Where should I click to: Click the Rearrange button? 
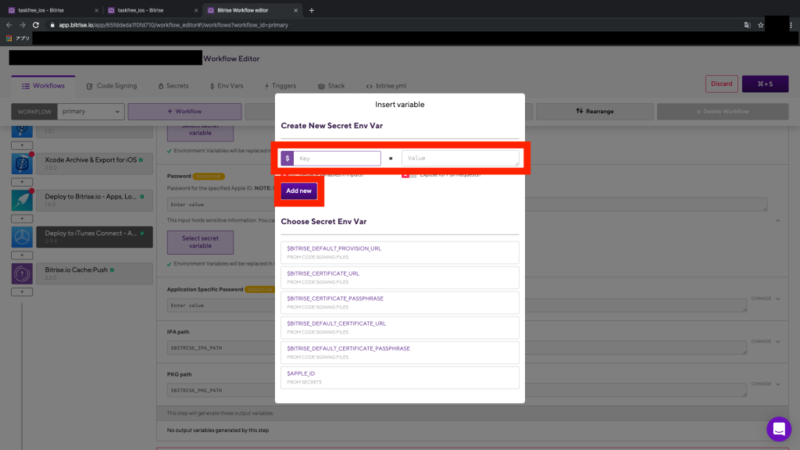pos(595,111)
